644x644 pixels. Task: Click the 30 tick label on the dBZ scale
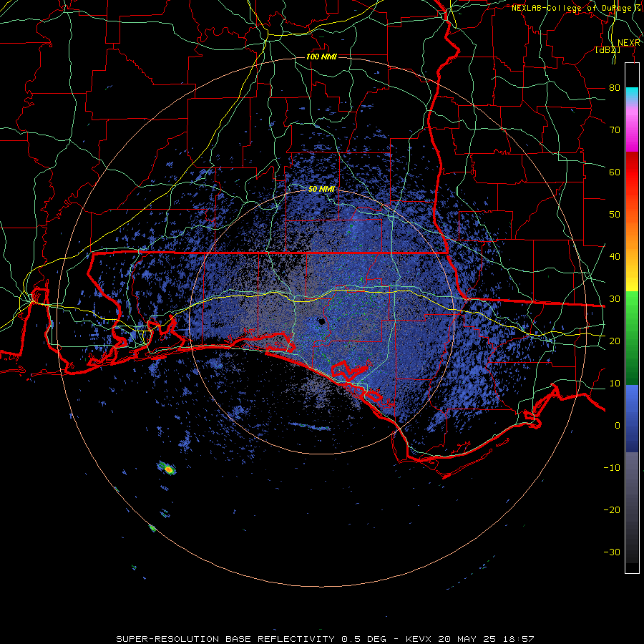click(615, 299)
